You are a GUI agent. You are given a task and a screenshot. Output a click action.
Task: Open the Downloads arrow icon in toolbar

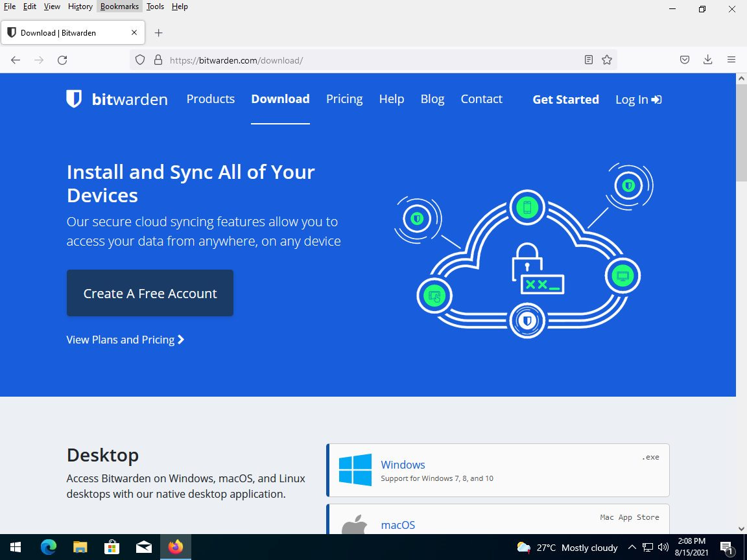click(x=708, y=60)
